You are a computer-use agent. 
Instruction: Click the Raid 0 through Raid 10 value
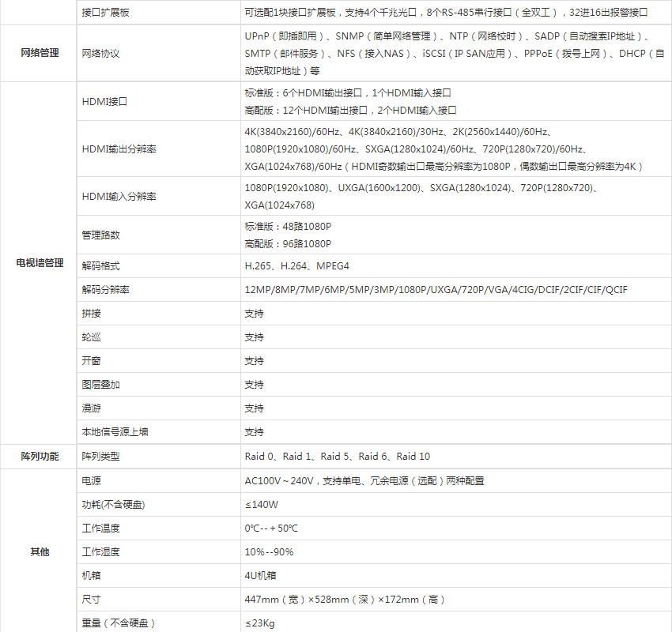click(337, 457)
